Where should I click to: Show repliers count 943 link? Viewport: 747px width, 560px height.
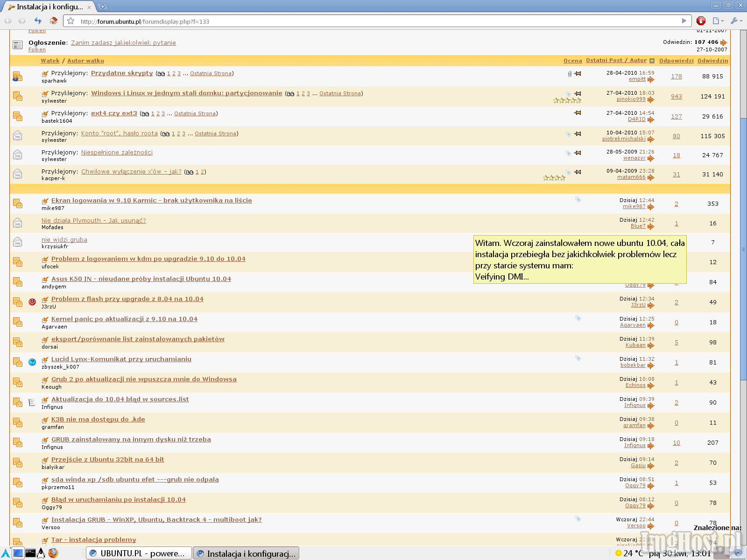pos(677,97)
